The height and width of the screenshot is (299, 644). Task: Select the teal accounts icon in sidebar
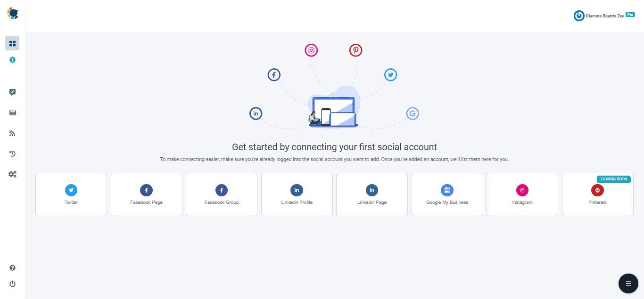pos(12,60)
